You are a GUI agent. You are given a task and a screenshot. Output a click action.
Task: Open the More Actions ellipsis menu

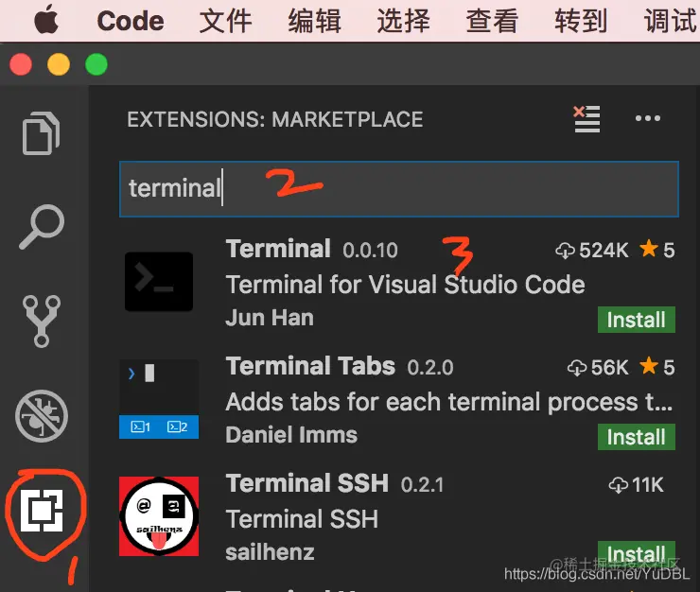[648, 118]
